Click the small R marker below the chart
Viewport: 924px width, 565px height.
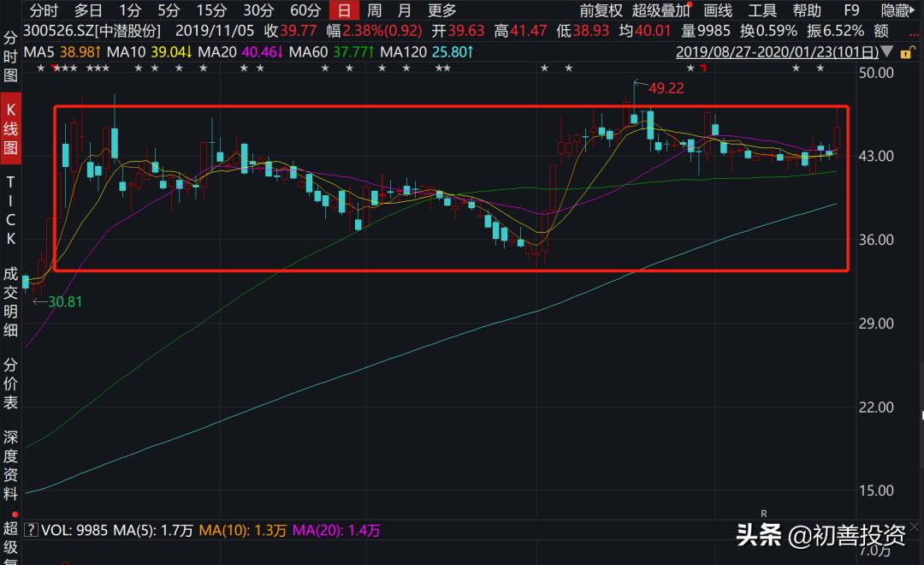762,512
